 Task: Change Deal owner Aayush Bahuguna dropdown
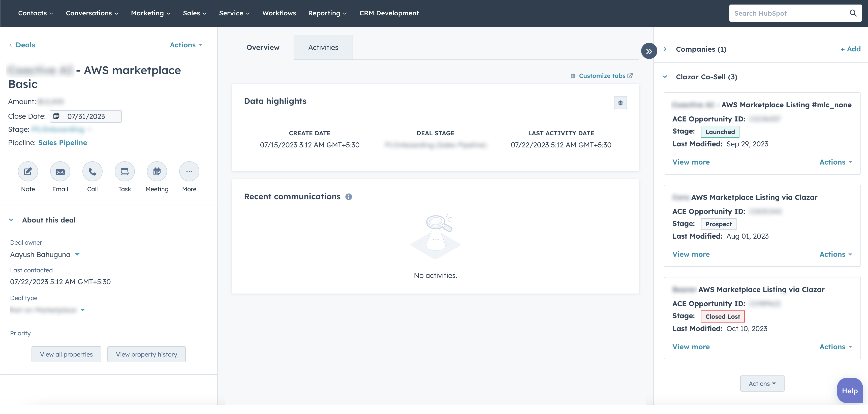tap(44, 255)
